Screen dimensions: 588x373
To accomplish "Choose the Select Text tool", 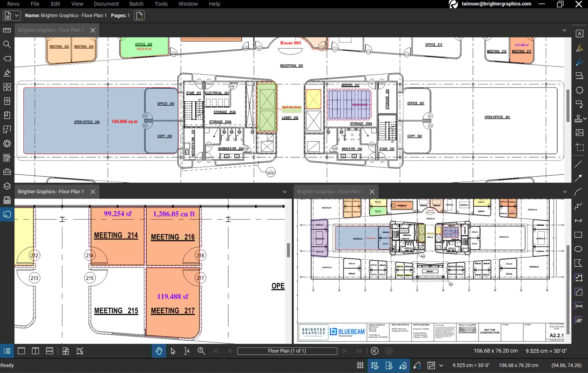I will (187, 351).
